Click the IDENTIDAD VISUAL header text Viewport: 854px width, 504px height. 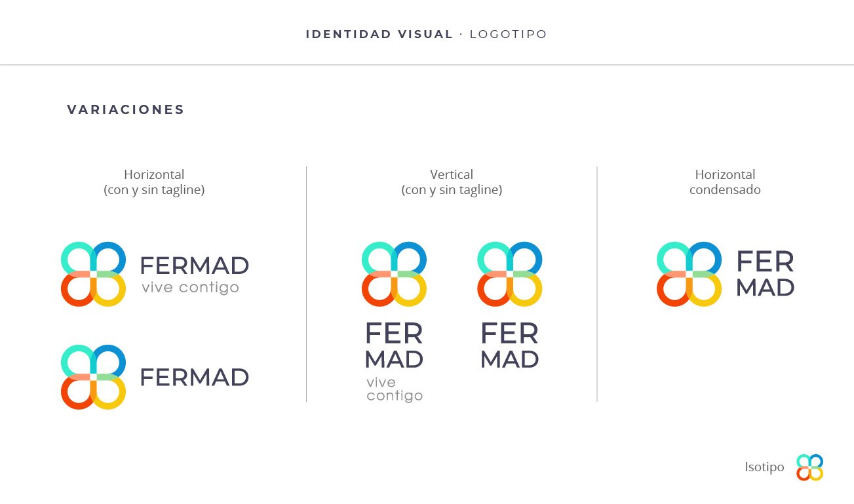(379, 34)
